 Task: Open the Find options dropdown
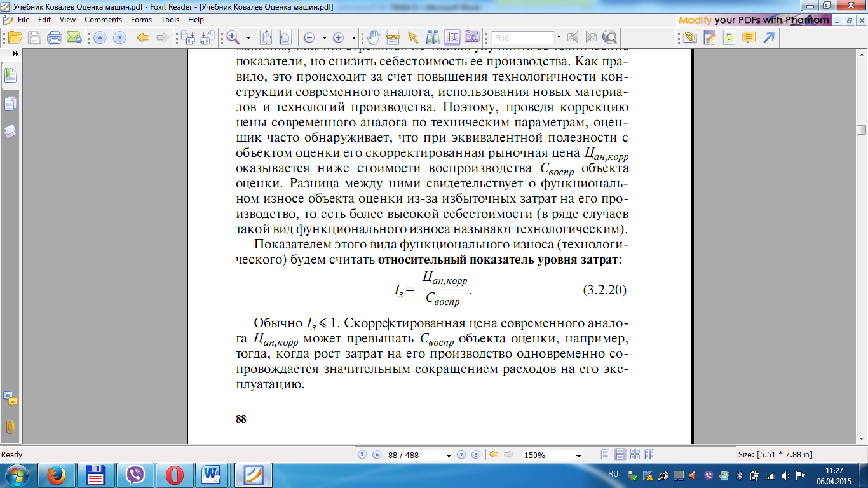coord(559,37)
